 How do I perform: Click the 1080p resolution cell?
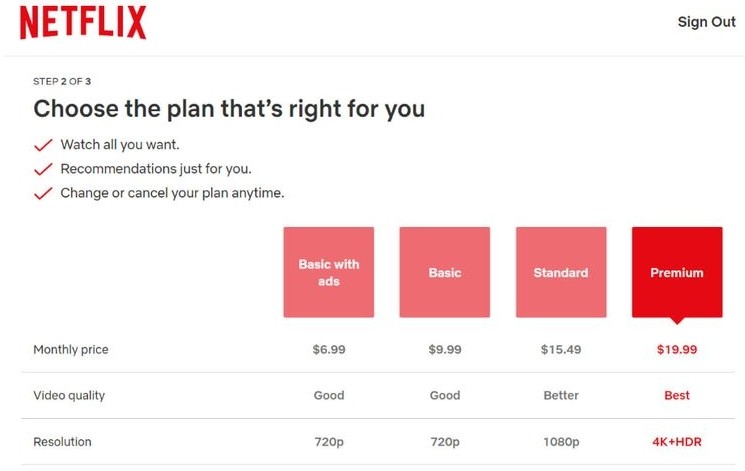click(x=561, y=442)
